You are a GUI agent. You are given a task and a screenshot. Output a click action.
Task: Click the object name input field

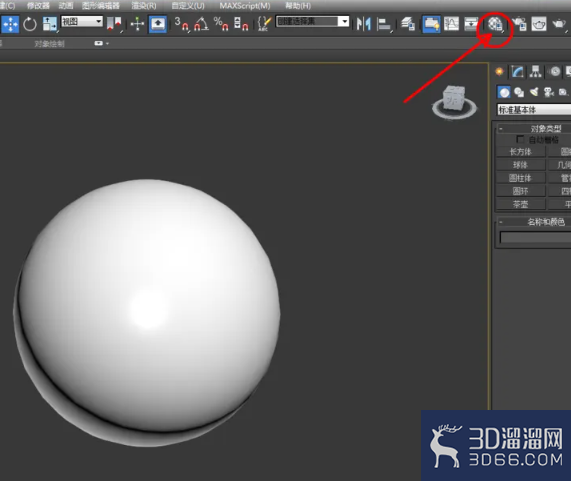[x=535, y=237]
